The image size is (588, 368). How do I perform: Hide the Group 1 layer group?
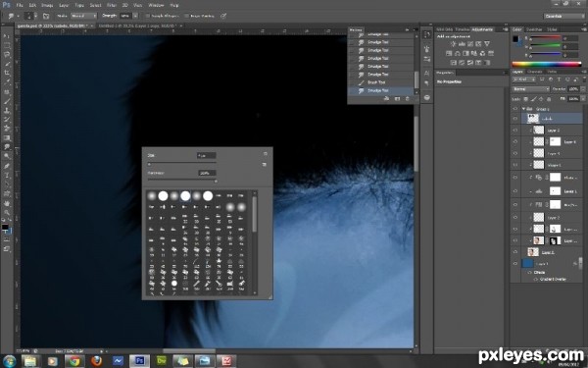click(515, 109)
